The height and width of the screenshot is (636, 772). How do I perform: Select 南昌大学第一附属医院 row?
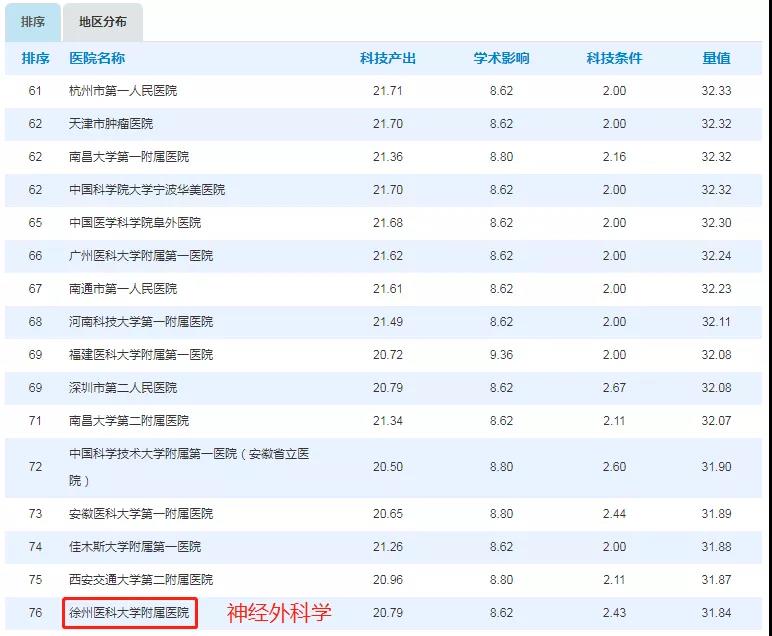pos(129,157)
